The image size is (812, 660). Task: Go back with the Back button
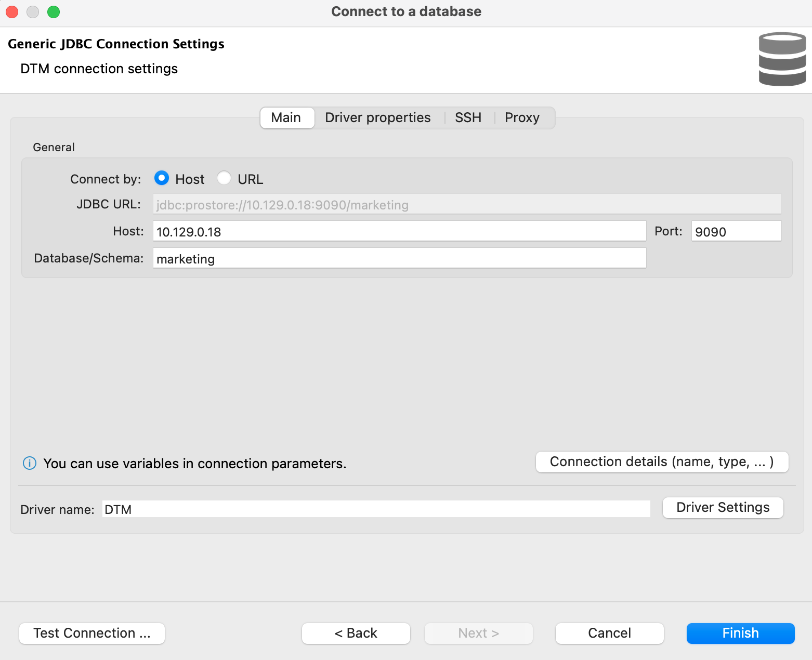point(356,633)
